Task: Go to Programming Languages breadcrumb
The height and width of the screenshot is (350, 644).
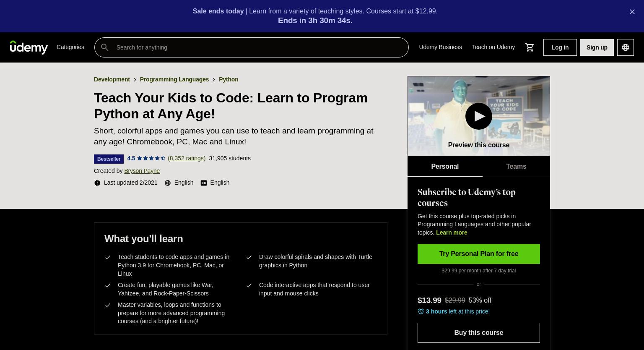Action: coord(174,79)
